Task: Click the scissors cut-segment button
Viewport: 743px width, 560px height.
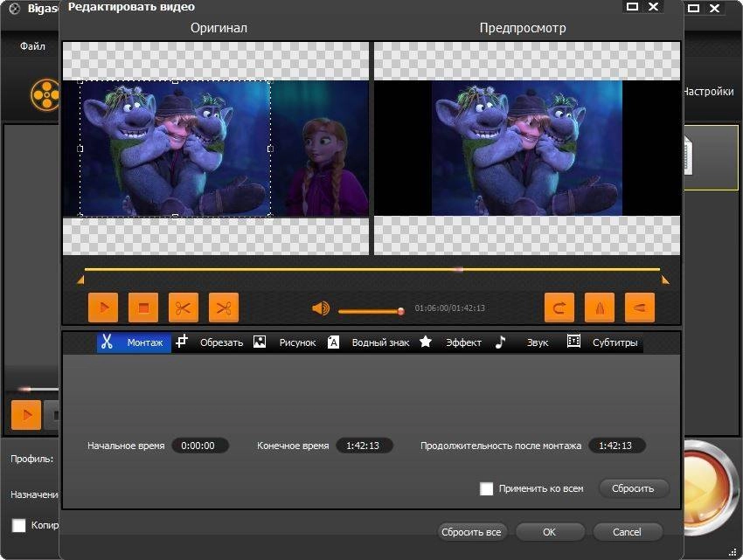Action: pos(184,308)
